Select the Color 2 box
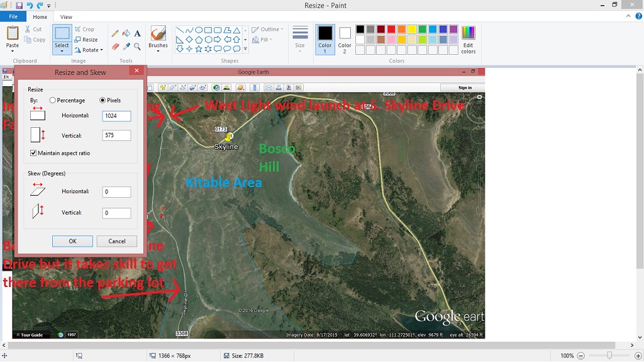This screenshot has height=362, width=644. point(345,40)
